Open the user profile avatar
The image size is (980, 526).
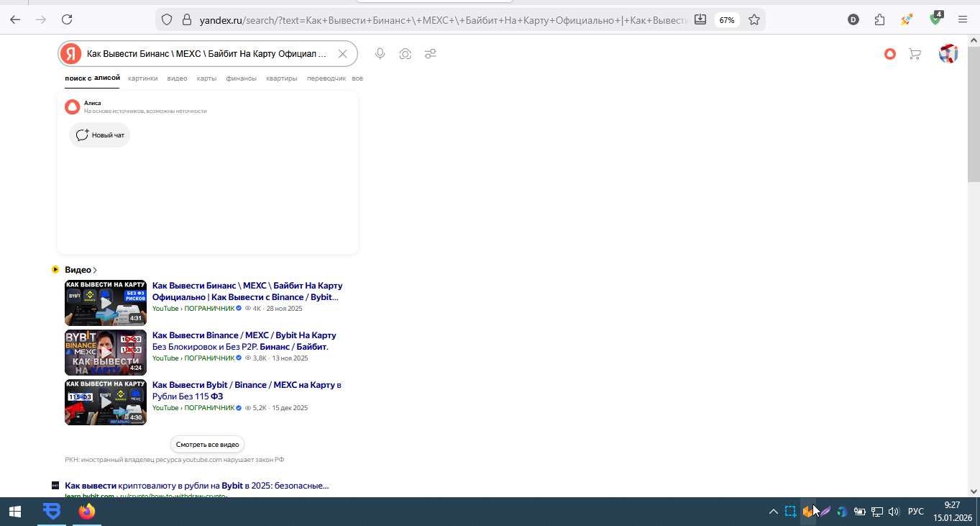pos(948,54)
